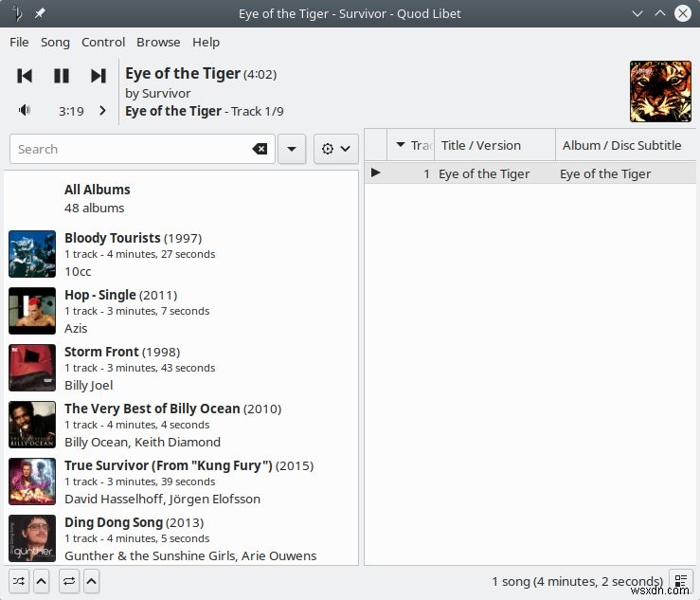Maximize window with the up chevron

[660, 13]
